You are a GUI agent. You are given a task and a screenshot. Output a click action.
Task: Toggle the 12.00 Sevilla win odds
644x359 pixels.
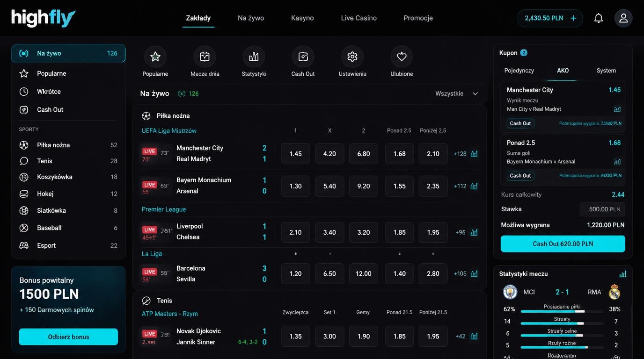[364, 273]
